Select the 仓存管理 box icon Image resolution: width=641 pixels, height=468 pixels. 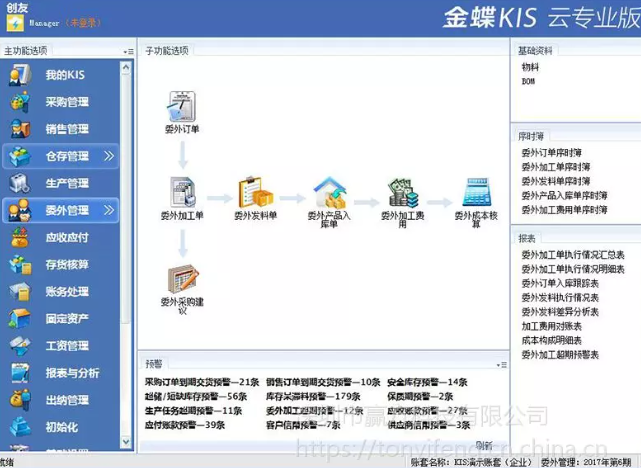[20, 156]
